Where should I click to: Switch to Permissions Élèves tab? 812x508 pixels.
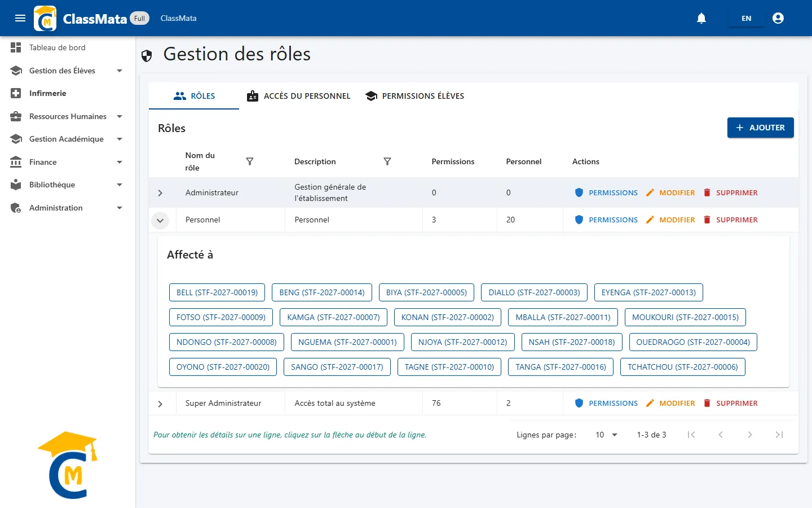pyautogui.click(x=414, y=96)
